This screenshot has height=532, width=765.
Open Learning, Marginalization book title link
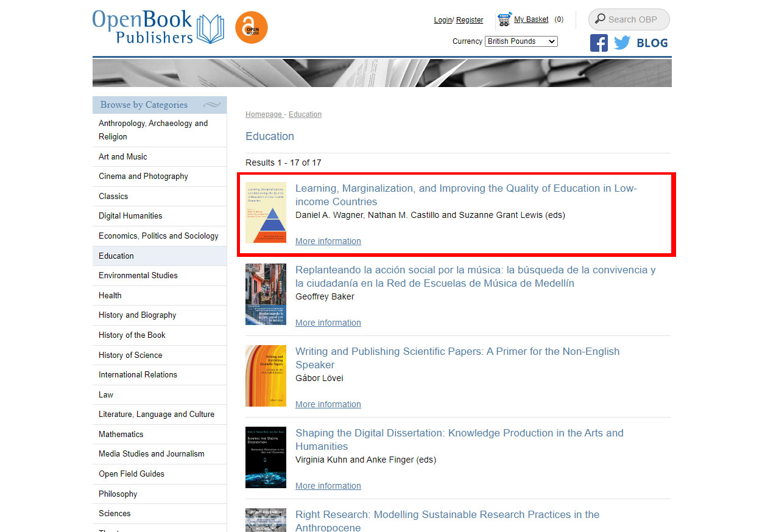466,195
